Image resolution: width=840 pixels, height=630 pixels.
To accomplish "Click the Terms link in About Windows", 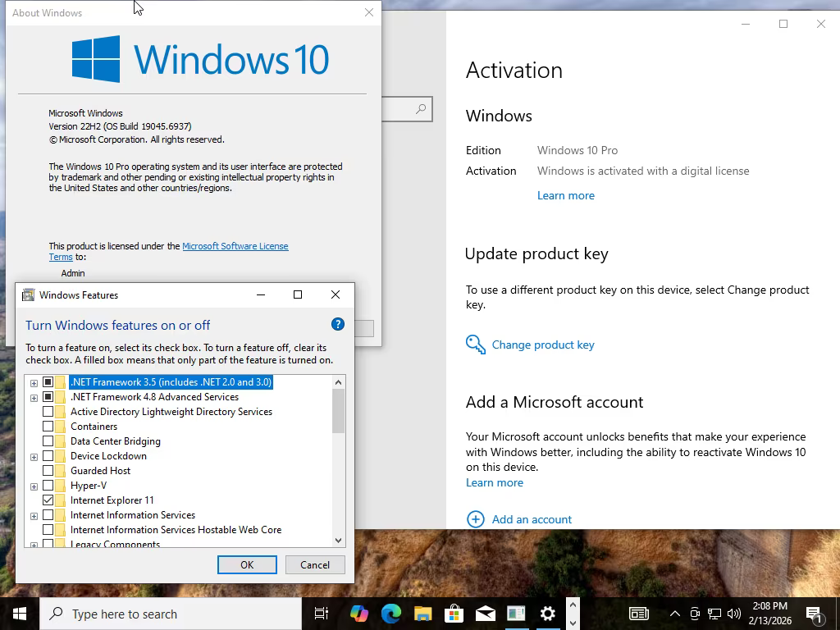I will click(x=61, y=257).
